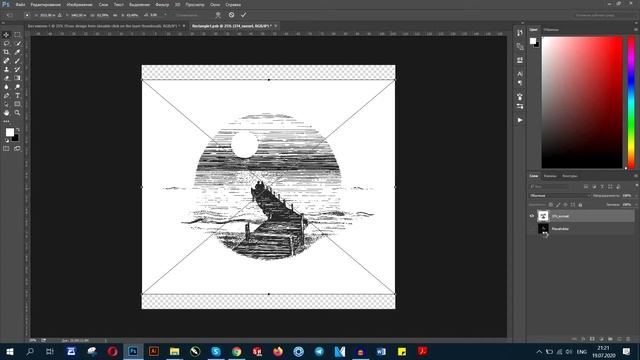The image size is (640, 360).
Task: Select the Eraser tool
Action: point(6,78)
